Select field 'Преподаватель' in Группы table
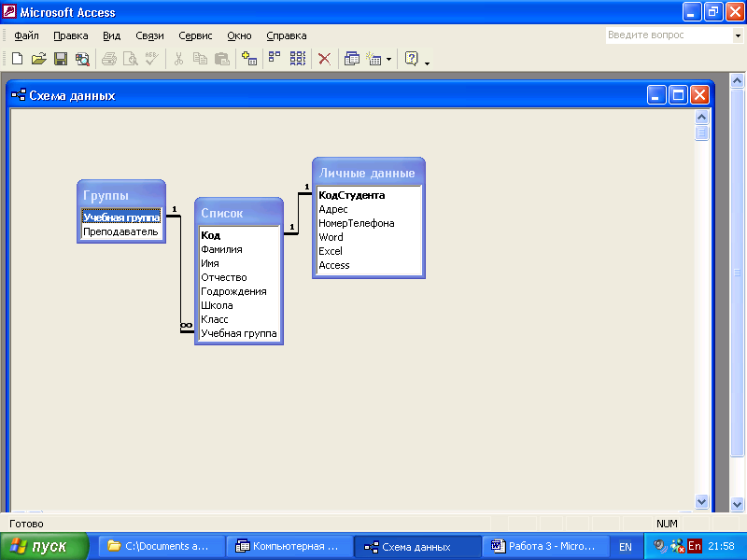Viewport: 747px width, 560px height. (x=120, y=231)
